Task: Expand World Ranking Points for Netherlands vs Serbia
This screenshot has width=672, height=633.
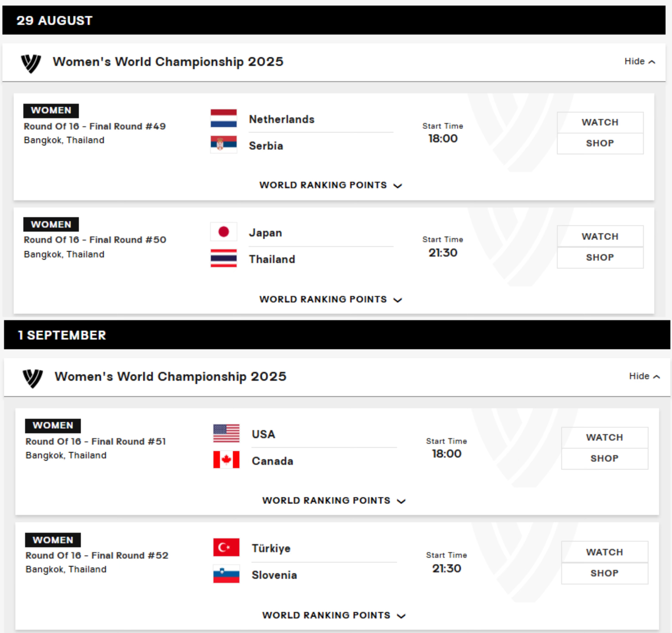Action: pos(330,185)
